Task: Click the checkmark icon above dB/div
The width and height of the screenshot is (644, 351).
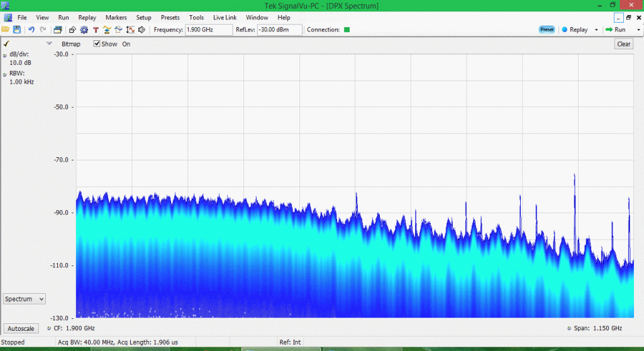Action: click(x=6, y=43)
